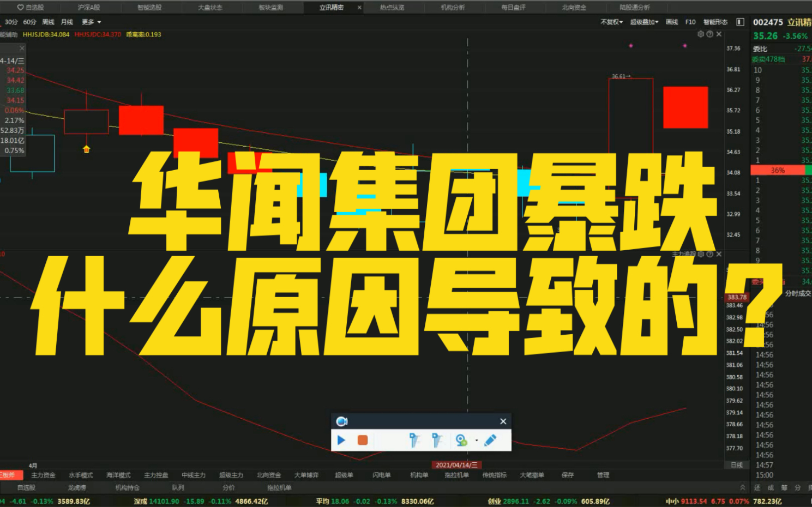Select the 60分 chart period
Image resolution: width=812 pixels, height=507 pixels.
(29, 22)
